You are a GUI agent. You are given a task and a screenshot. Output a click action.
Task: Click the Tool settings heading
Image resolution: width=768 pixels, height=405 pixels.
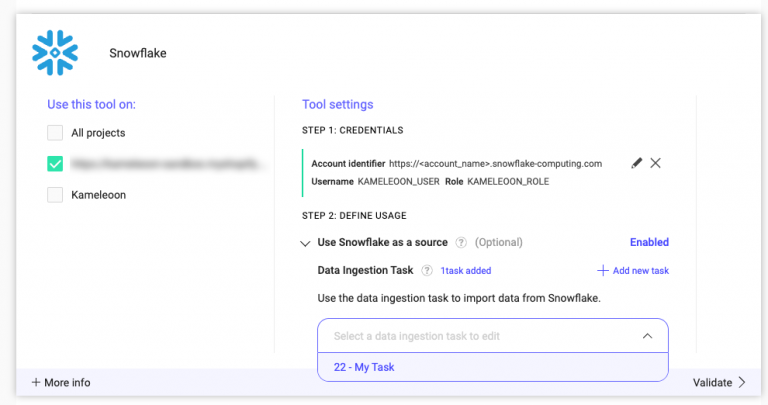tap(338, 104)
